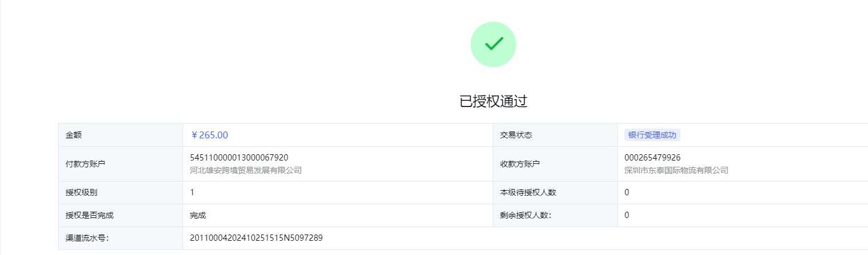Click the 收款方账户 label cell
The height and width of the screenshot is (255, 868).
[555, 164]
